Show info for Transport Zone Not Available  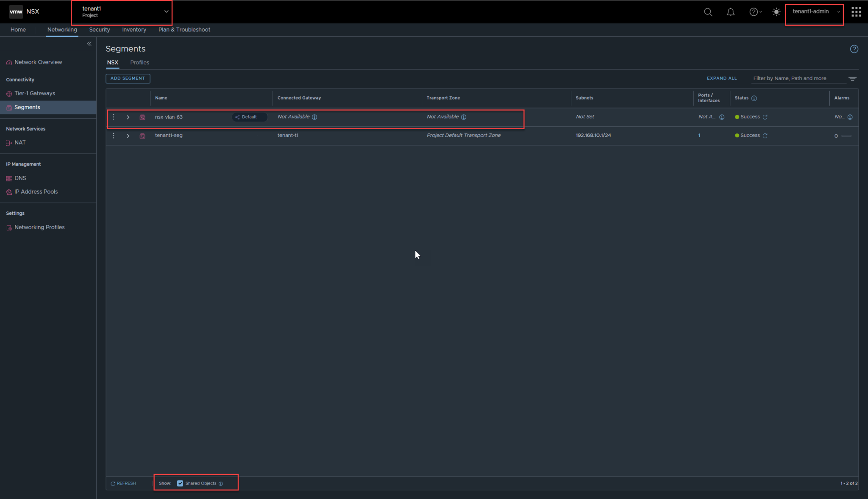pos(464,117)
